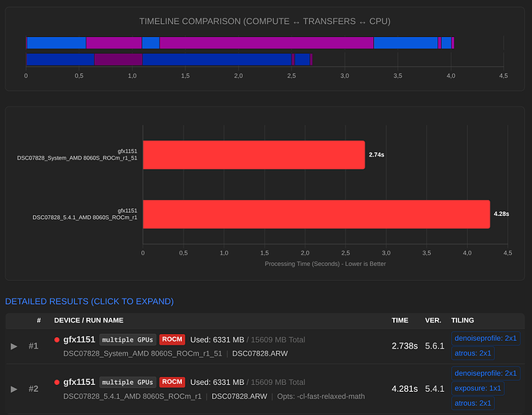Click the multiple GPUs tag in row #1

[x=127, y=339]
